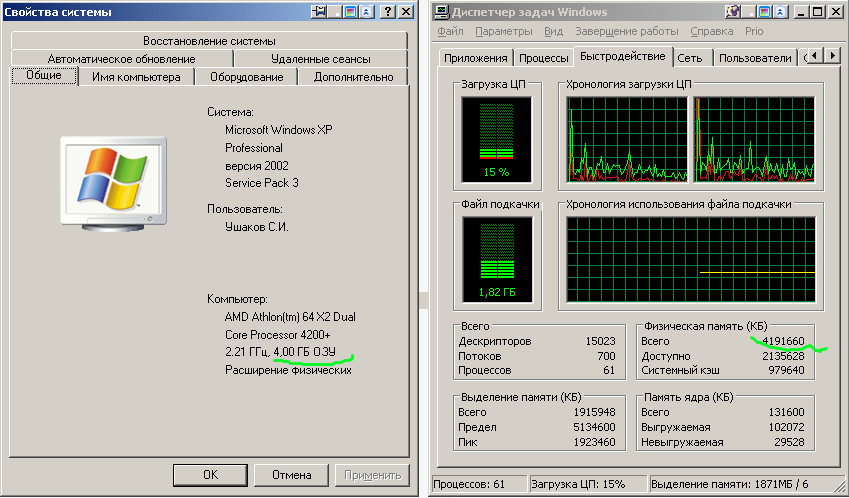
Task: Open the Файл menu
Action: click(x=450, y=31)
